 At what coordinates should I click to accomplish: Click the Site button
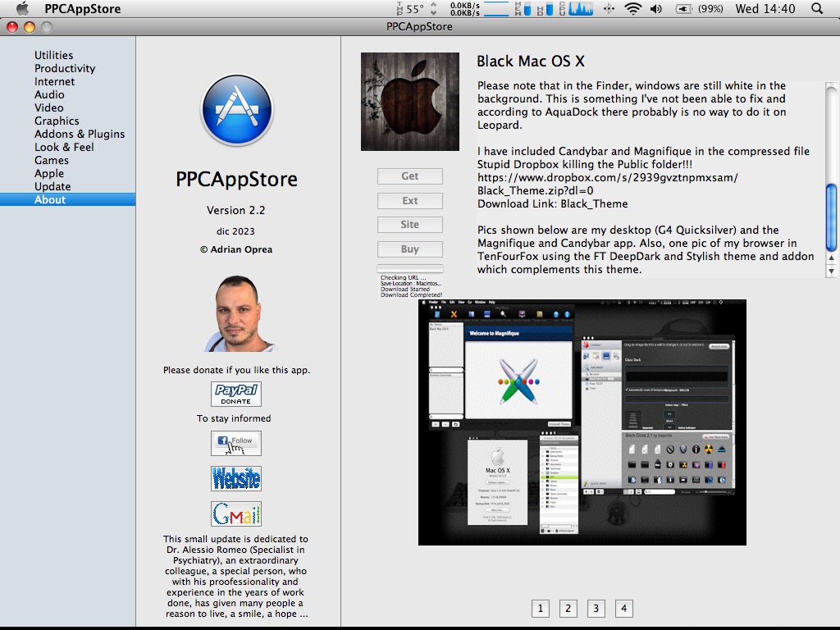[410, 225]
